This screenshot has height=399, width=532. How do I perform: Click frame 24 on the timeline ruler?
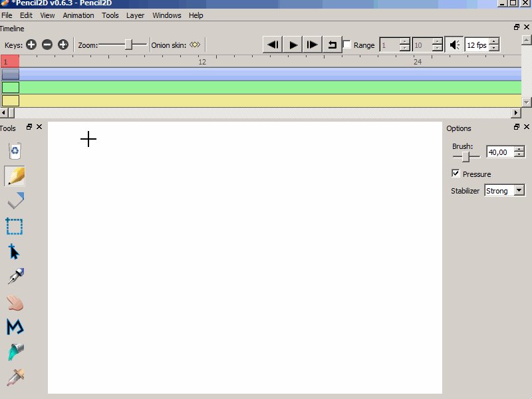[418, 62]
